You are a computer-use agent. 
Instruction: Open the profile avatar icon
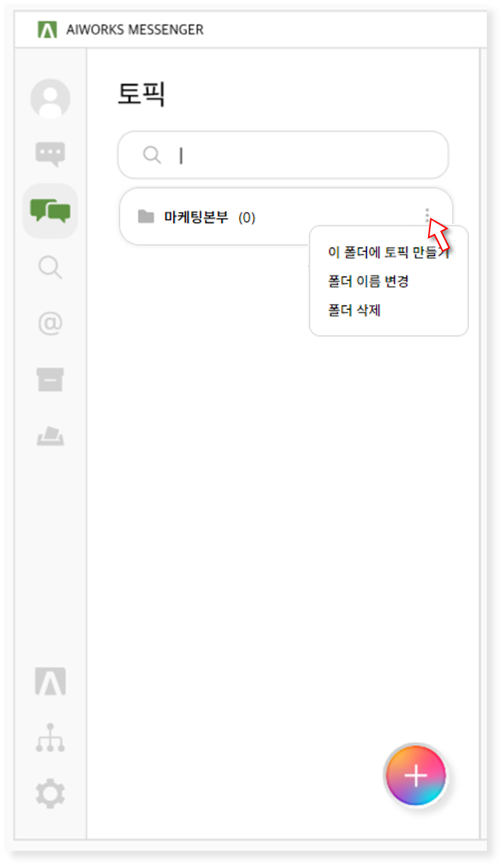click(50, 99)
